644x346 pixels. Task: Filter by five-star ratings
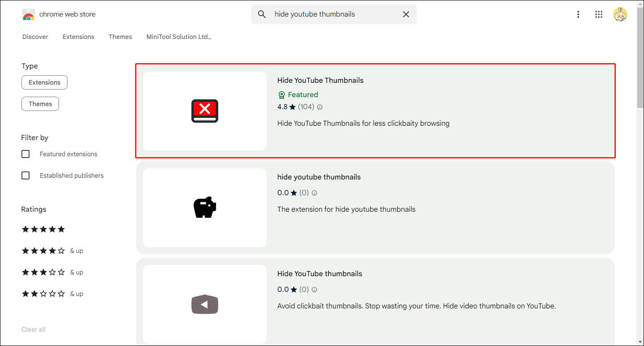pyautogui.click(x=43, y=229)
